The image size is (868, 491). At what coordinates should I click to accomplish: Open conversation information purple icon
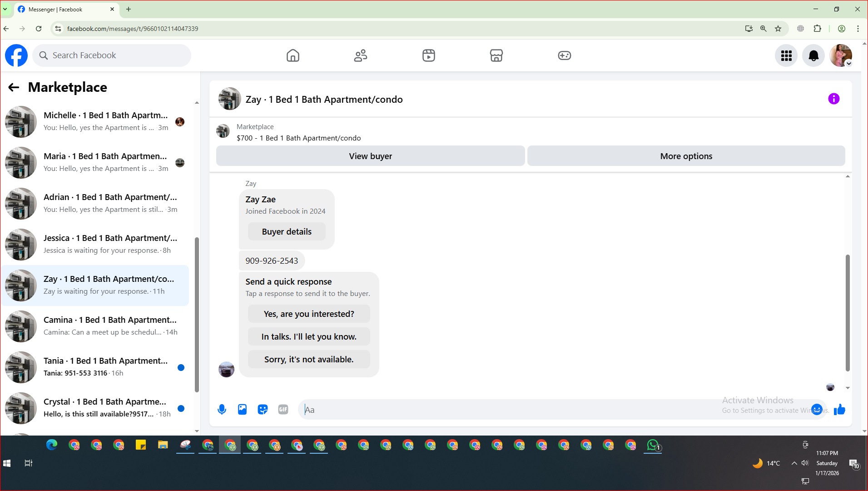833,99
